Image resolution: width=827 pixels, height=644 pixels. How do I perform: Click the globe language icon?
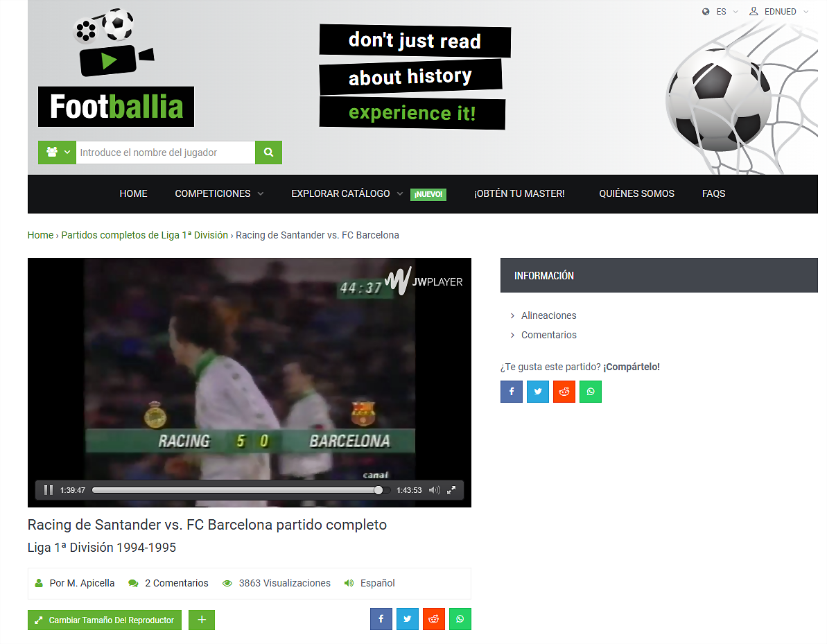(x=706, y=12)
